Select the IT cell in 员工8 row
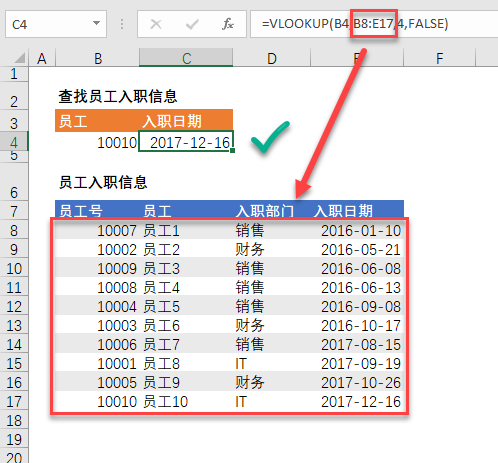Screen dimensions: 498x463 pyautogui.click(x=272, y=363)
